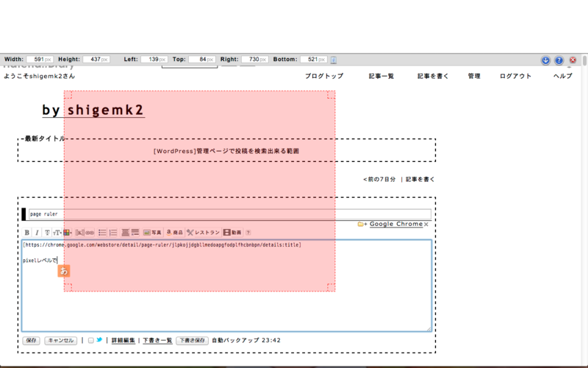Open 下書き一覧 link
This screenshot has height=368, width=588.
tap(157, 341)
